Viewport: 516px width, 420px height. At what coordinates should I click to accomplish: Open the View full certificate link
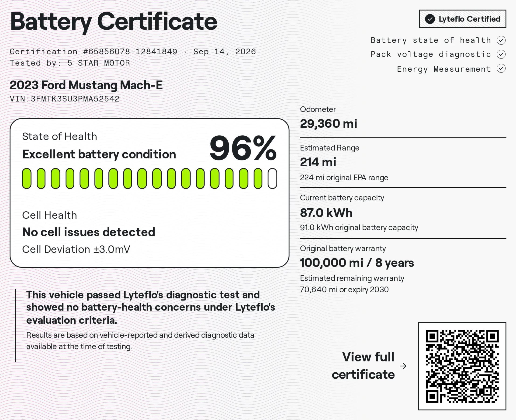pyautogui.click(x=363, y=366)
